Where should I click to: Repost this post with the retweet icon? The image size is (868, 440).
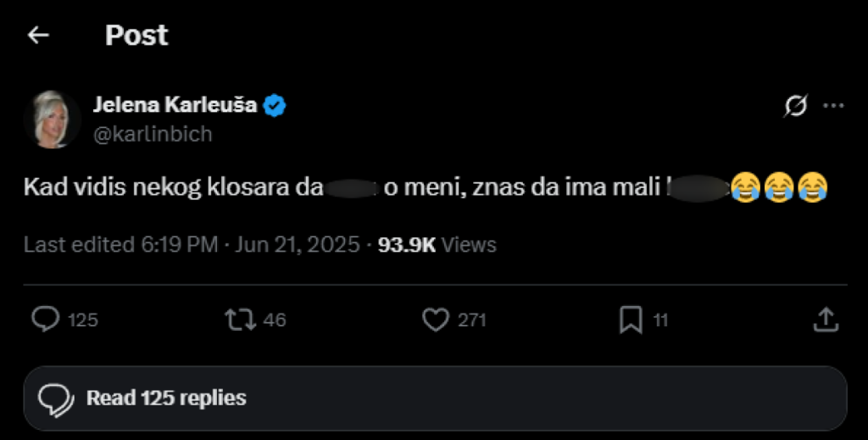240,319
